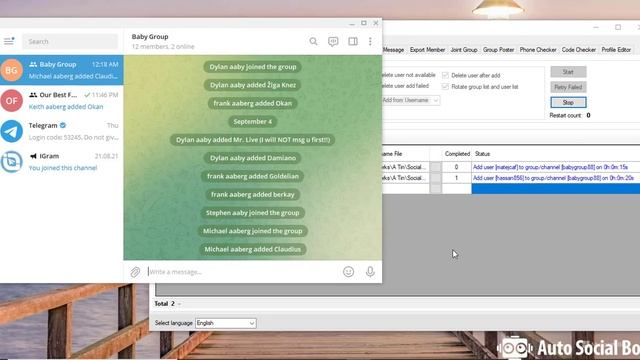Click 'frank aaberg added Goldelian' message
This screenshot has width=640, height=360.
(253, 176)
